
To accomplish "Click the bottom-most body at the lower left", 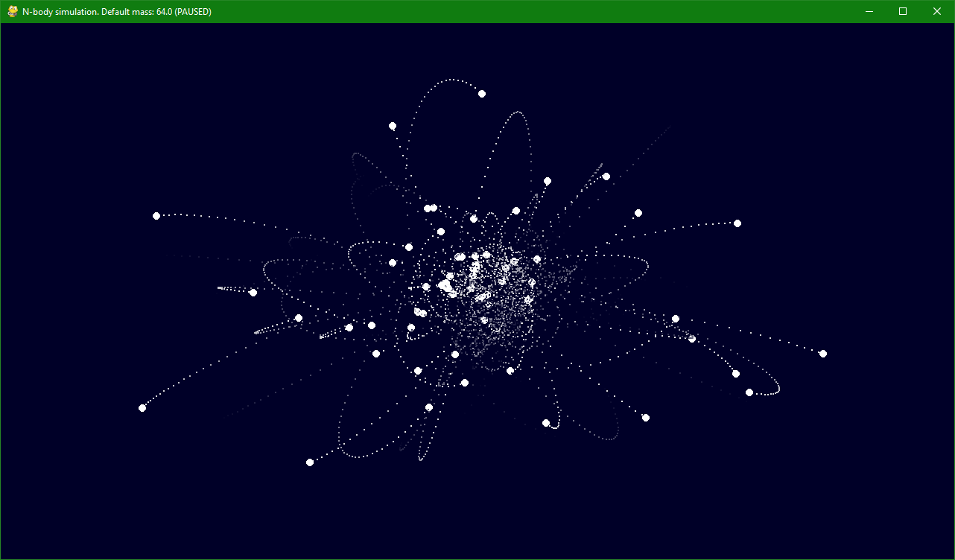I will coord(310,462).
